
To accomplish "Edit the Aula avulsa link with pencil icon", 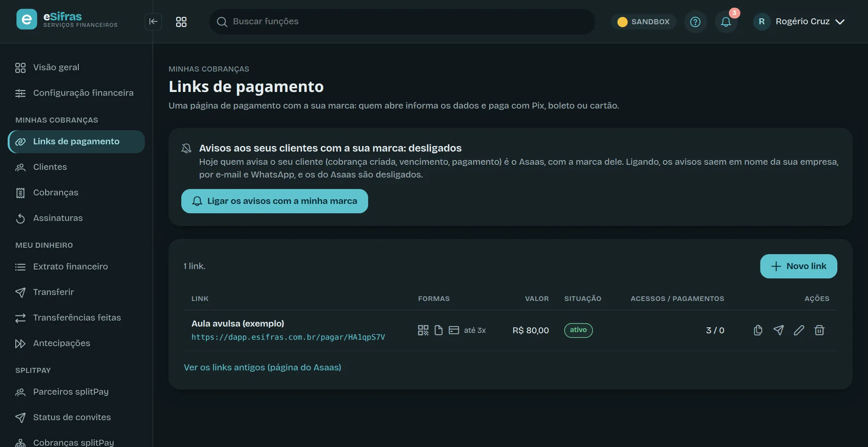I will (799, 330).
